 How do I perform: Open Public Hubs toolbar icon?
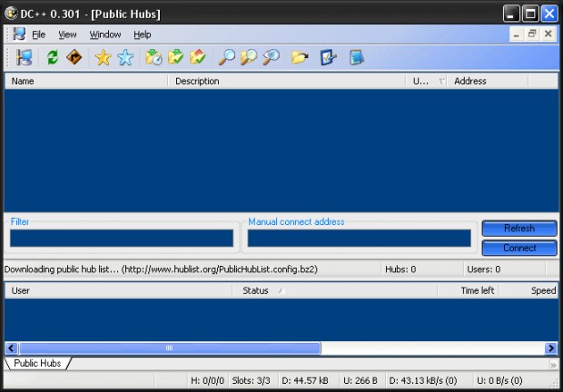point(25,57)
